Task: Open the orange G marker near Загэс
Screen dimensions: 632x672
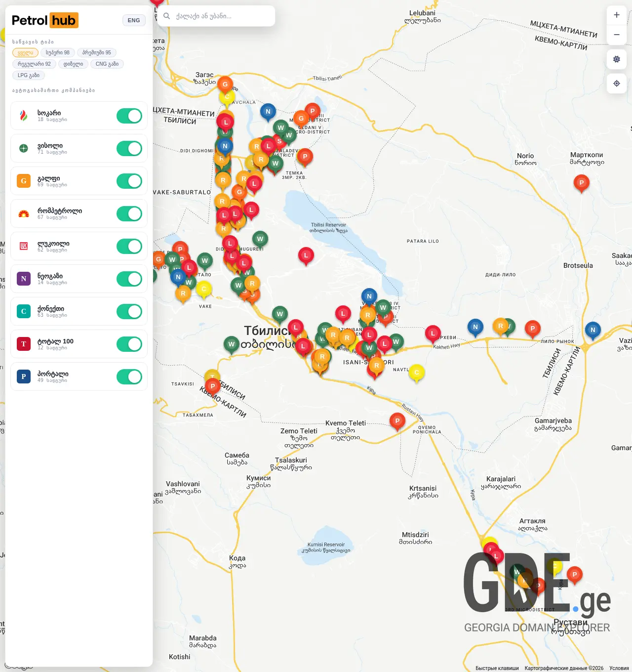Action: [225, 85]
